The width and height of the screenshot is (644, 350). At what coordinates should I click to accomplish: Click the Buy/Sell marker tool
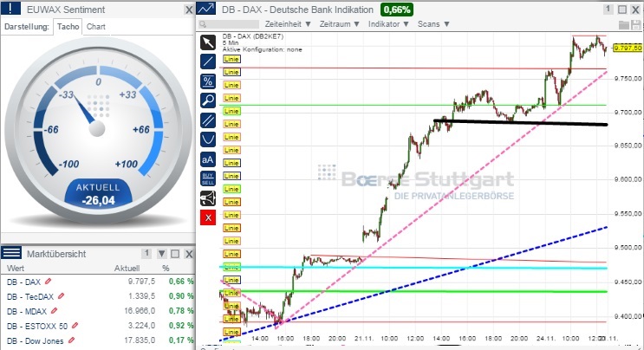pyautogui.click(x=208, y=178)
